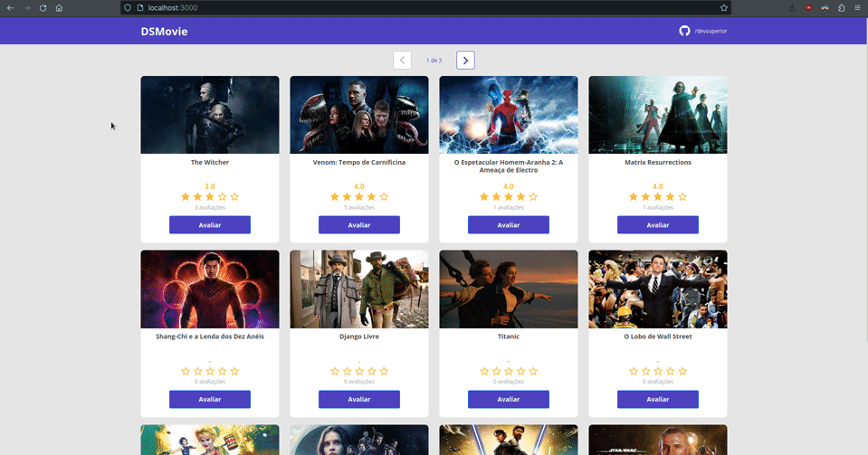Click the first empty star on Shang-Chi
Image resolution: width=868 pixels, height=455 pixels.
click(186, 371)
